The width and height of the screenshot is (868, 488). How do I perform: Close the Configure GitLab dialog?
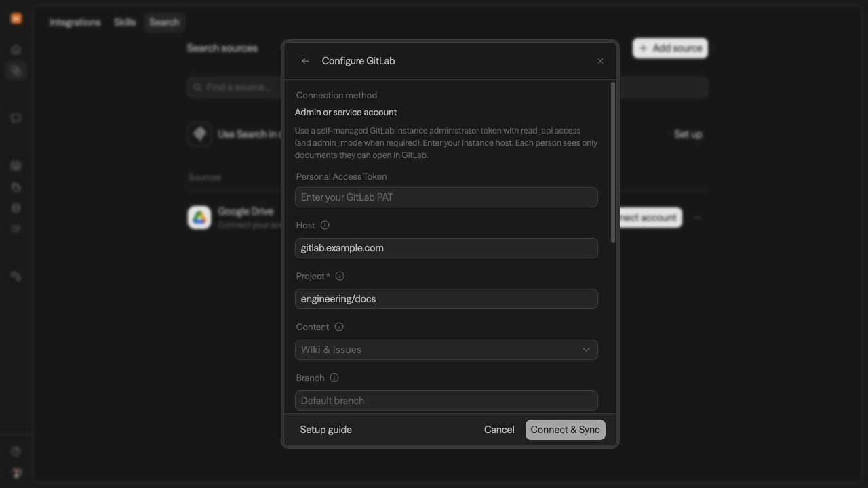[x=600, y=61]
